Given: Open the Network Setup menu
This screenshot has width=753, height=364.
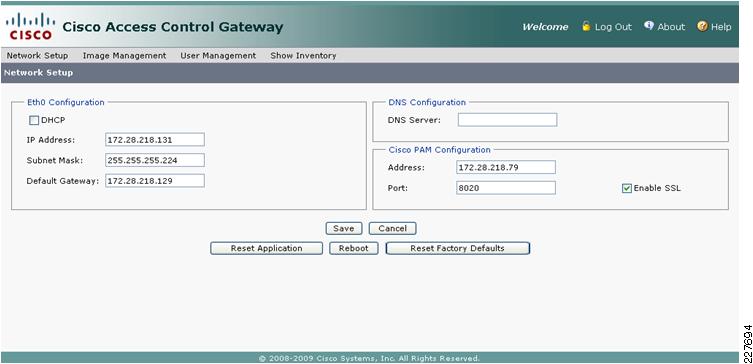Looking at the screenshot, I should (37, 56).
